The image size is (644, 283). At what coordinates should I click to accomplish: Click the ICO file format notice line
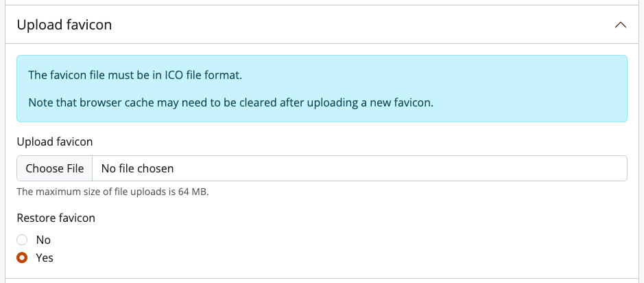point(135,74)
